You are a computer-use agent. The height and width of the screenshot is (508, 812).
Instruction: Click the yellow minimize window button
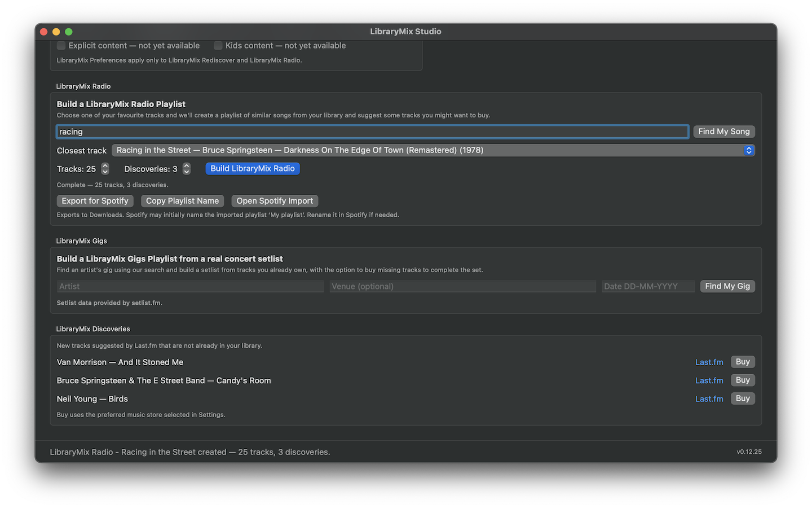[x=56, y=32]
